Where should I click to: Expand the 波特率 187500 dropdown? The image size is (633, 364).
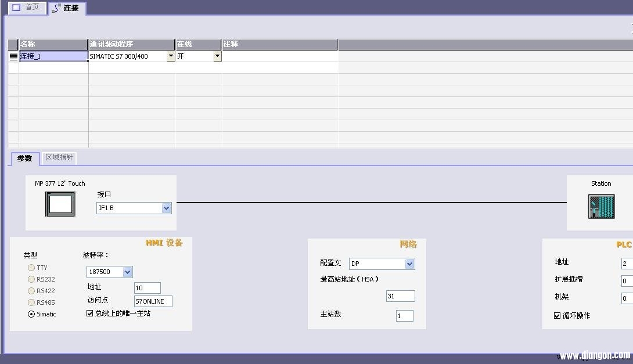point(128,272)
